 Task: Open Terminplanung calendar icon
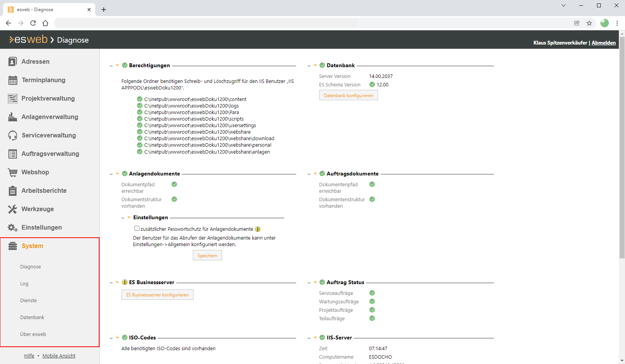(x=13, y=80)
